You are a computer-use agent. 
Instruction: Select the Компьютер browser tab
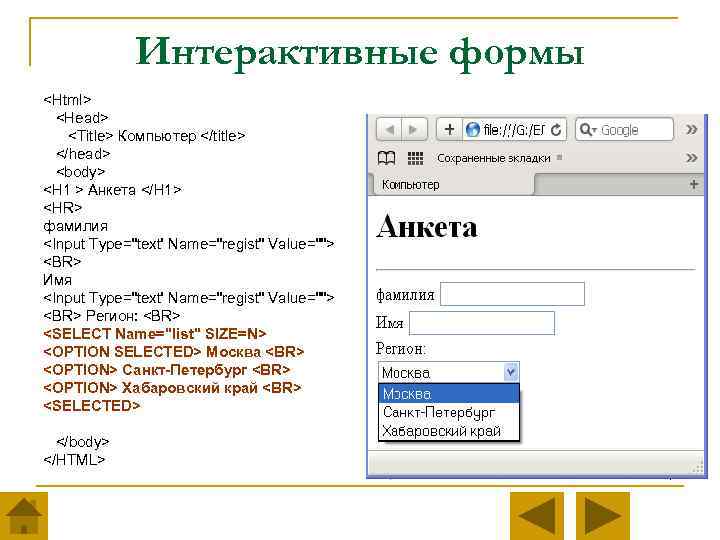(451, 185)
